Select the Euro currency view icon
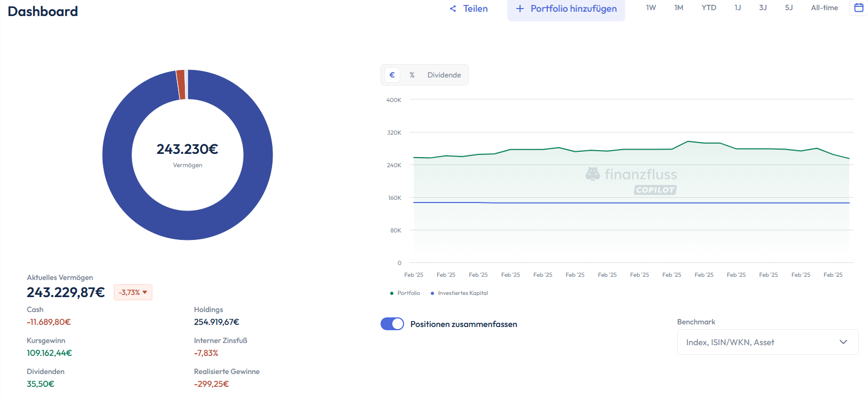The height and width of the screenshot is (397, 868). click(392, 75)
